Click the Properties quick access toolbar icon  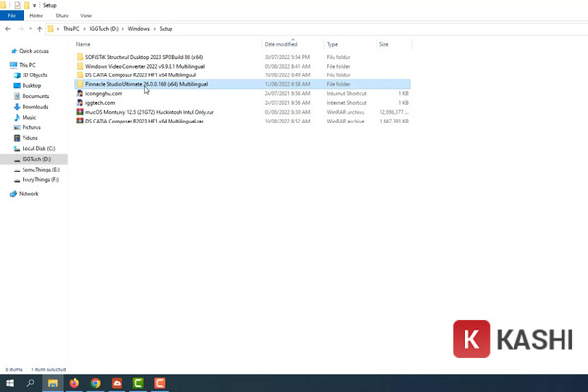click(17, 5)
